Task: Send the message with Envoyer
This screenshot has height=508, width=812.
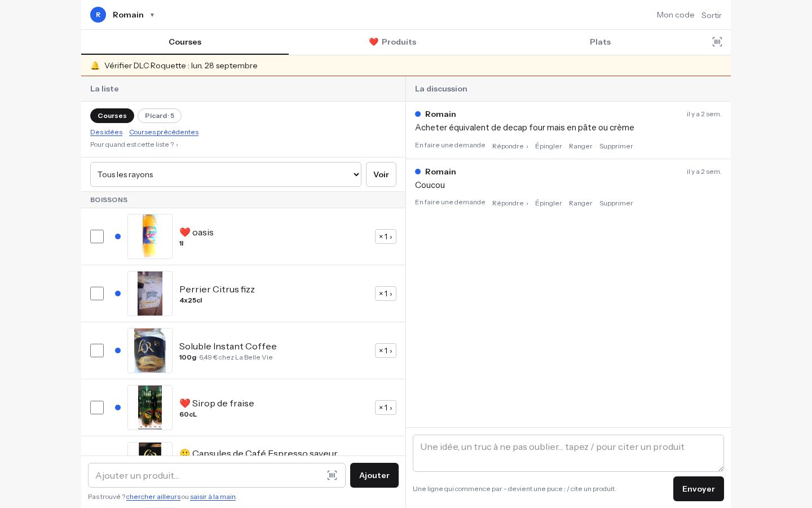Action: pyautogui.click(x=699, y=489)
